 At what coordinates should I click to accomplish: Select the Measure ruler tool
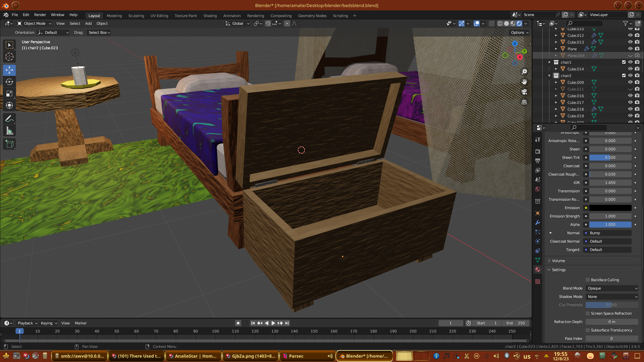[x=9, y=131]
